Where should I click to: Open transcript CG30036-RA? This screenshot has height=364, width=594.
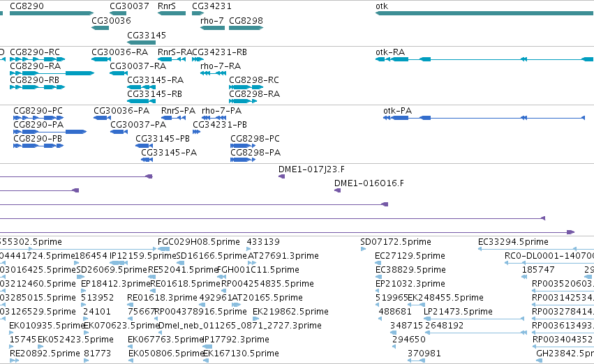[x=120, y=52]
